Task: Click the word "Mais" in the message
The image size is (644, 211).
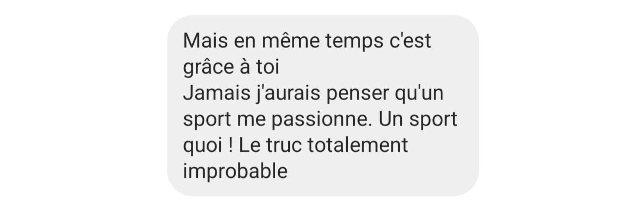Action: [x=205, y=41]
